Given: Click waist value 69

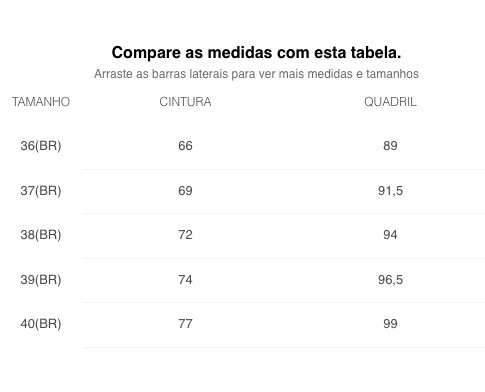Looking at the screenshot, I should point(185,191).
